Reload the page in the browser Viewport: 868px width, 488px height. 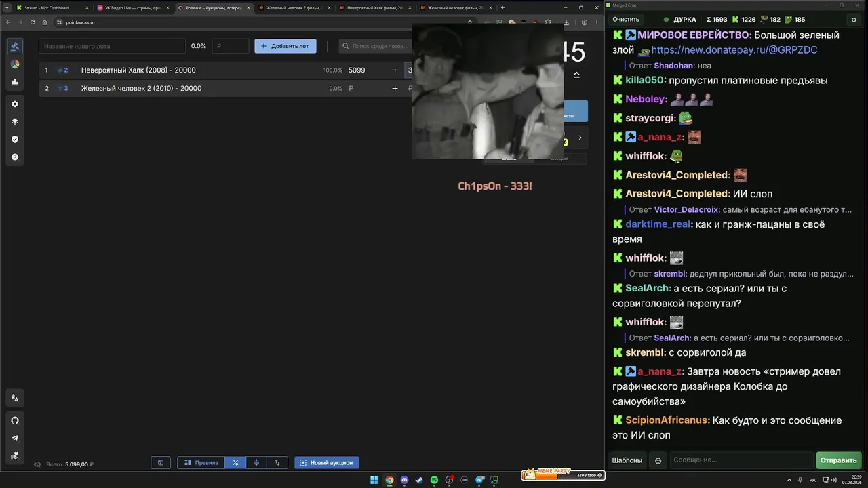tap(33, 22)
